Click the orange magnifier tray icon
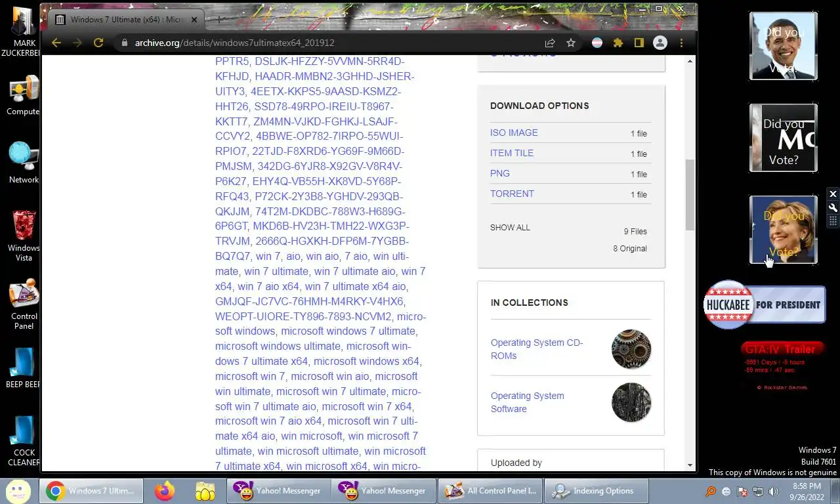 point(711,491)
